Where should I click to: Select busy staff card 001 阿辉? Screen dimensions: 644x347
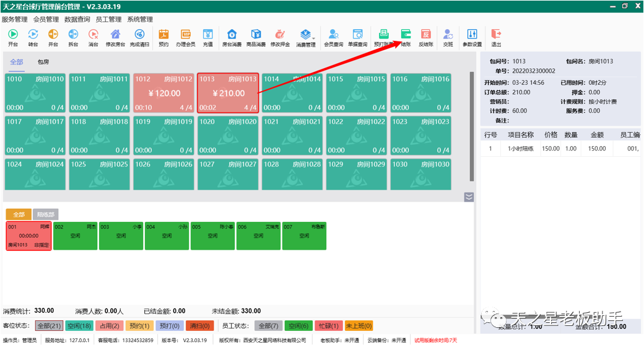[x=28, y=236]
